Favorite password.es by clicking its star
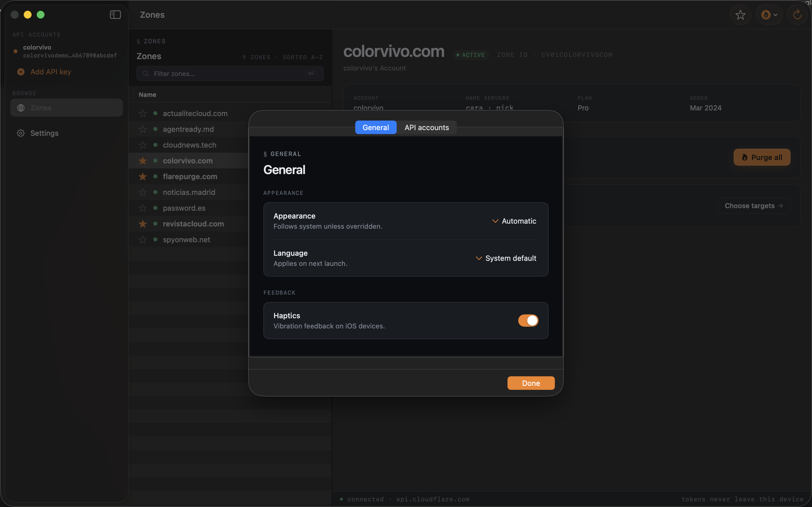812x507 pixels. pyautogui.click(x=143, y=208)
